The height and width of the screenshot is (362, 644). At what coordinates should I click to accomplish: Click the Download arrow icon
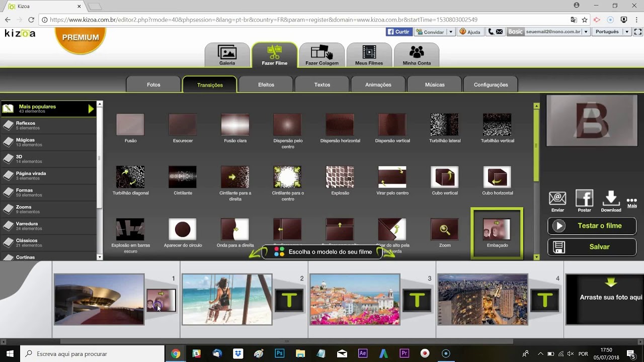point(611,198)
